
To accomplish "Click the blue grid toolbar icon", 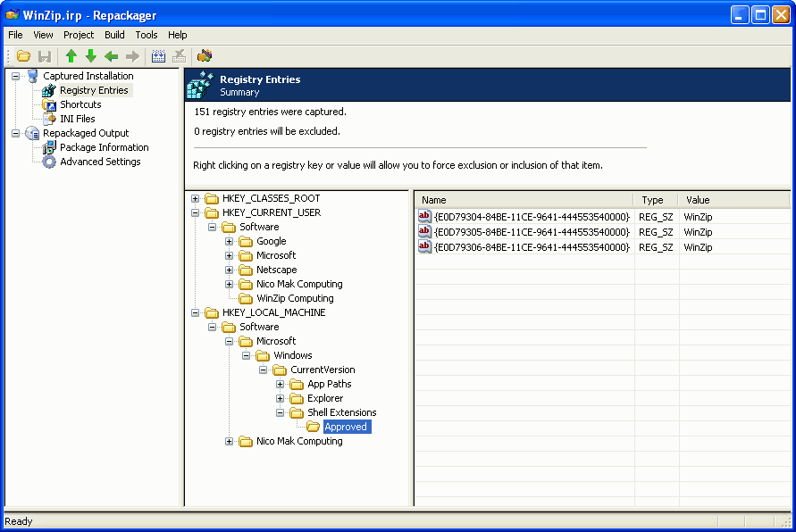I will 159,56.
